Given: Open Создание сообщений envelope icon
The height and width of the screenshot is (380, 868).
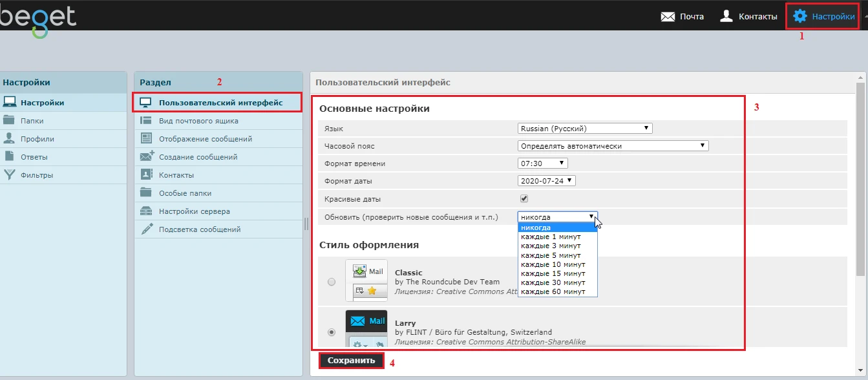Looking at the screenshot, I should pos(147,156).
